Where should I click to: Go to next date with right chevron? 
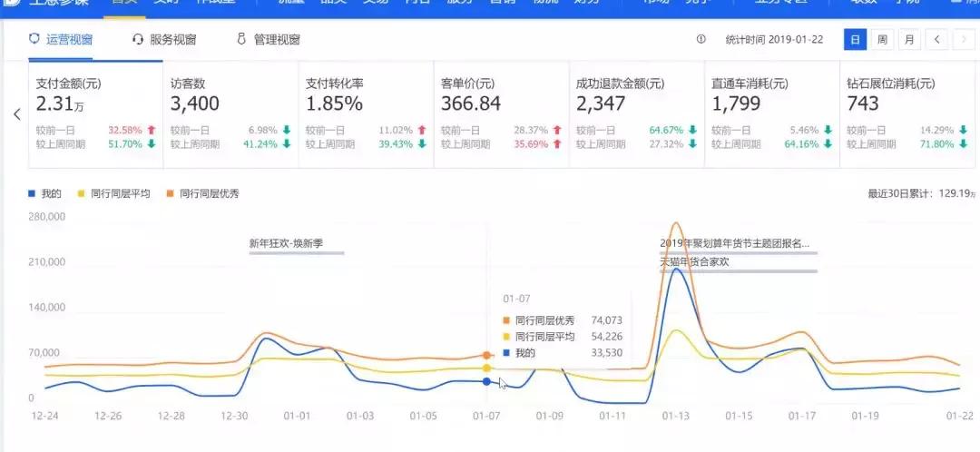(x=964, y=39)
